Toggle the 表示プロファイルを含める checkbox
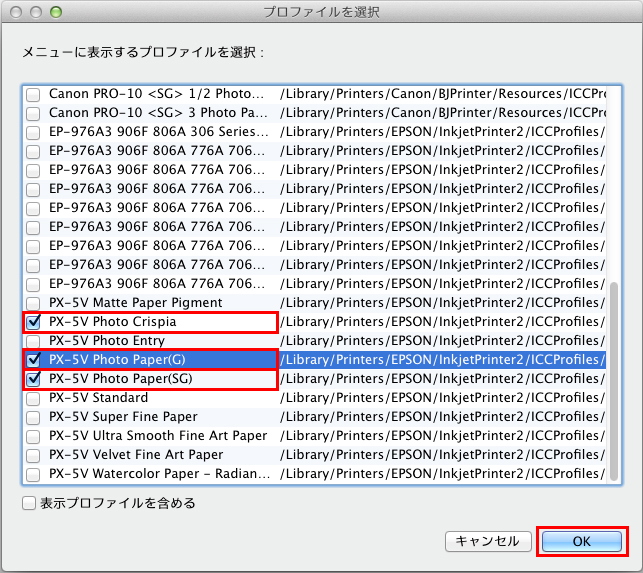The height and width of the screenshot is (573, 643). 29,503
